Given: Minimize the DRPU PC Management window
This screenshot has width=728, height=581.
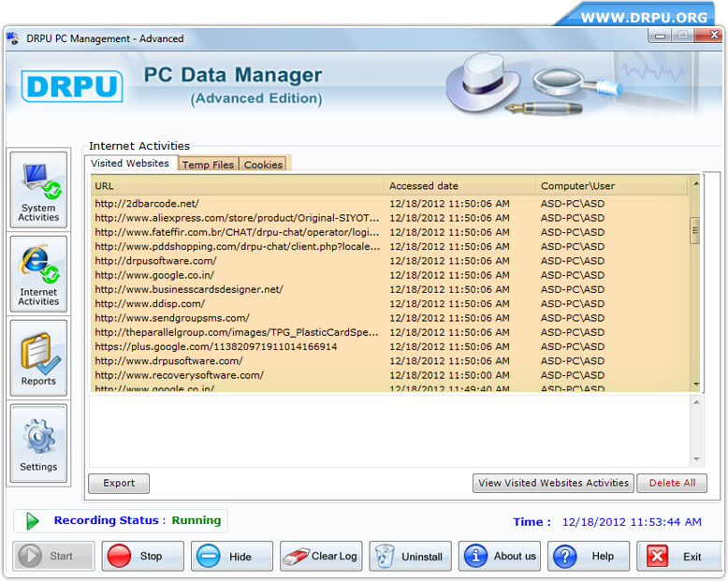Looking at the screenshot, I should click(660, 36).
